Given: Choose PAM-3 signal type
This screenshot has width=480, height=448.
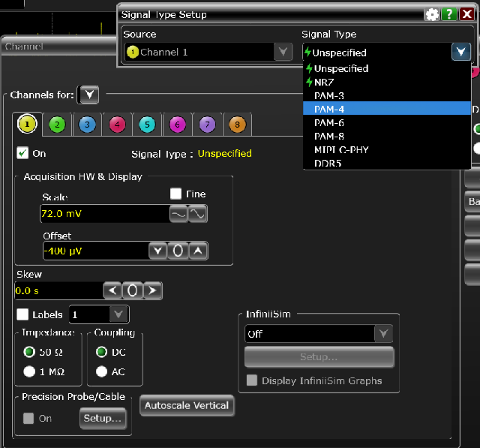Looking at the screenshot, I should click(x=387, y=95).
